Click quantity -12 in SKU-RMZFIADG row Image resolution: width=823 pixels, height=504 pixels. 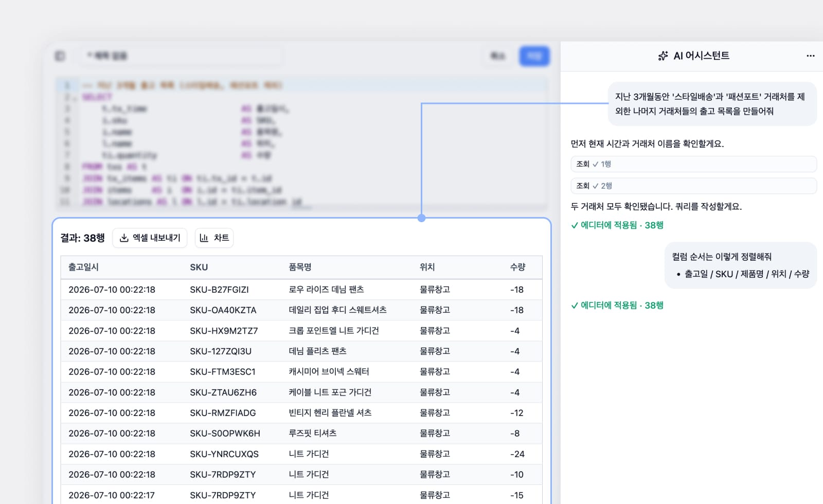(516, 413)
